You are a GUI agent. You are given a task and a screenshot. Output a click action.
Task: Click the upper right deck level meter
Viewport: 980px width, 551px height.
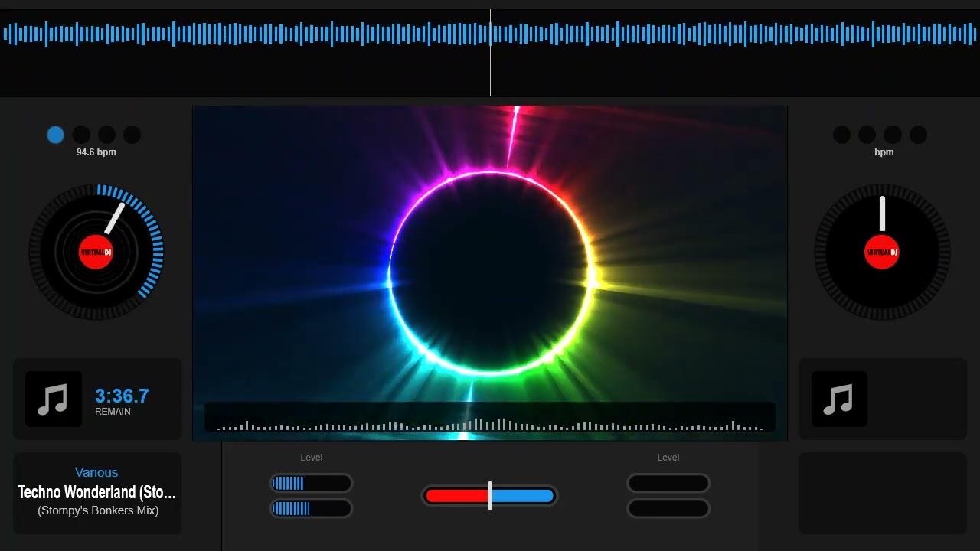click(x=668, y=483)
